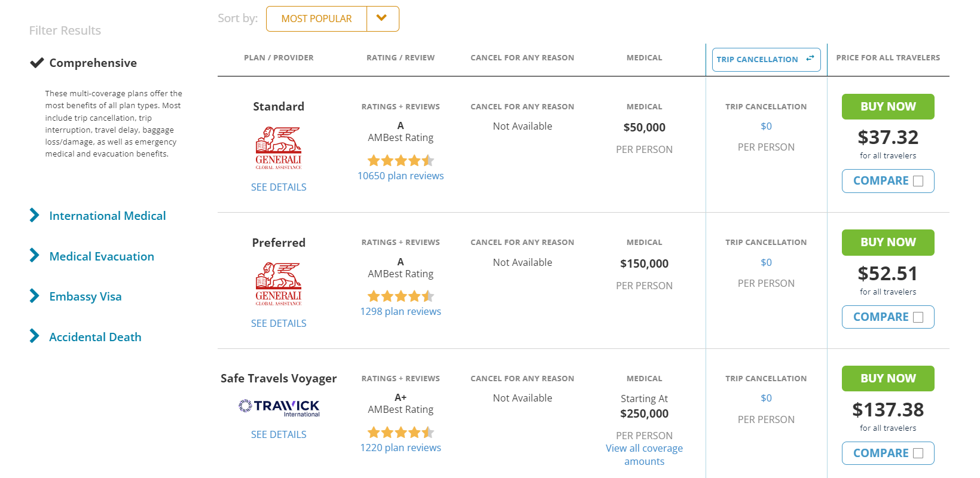Viewport: 980px width, 478px height.
Task: Click the Trawick International logo
Action: 279,407
